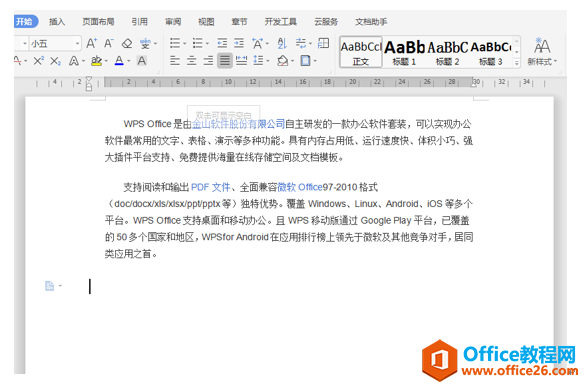Click the first-line indent marker on the ruler
Screen dimensions: 585x388
pyautogui.click(x=89, y=79)
